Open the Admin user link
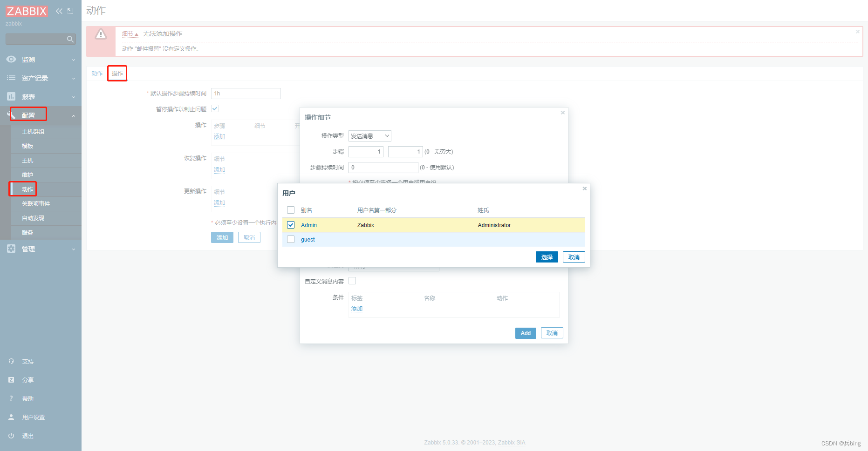Screen dimensions: 868x451 pos(309,225)
